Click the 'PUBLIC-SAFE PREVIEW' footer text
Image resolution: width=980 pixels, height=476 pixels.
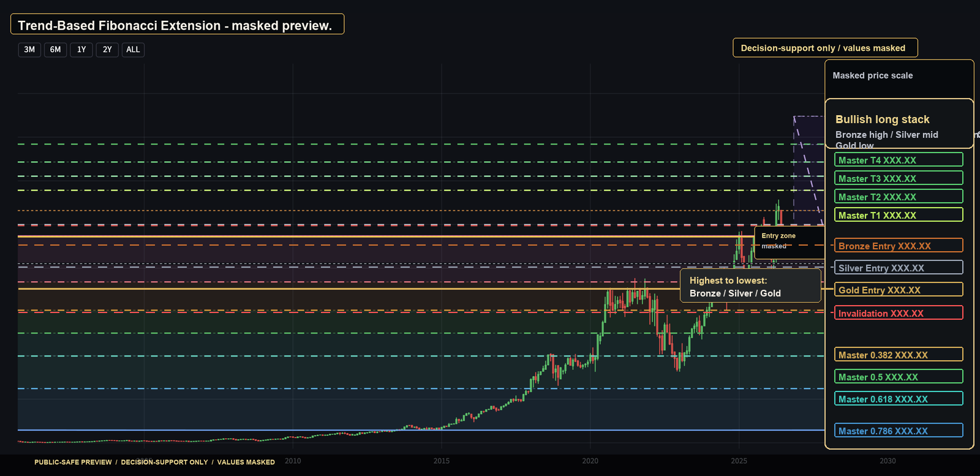pos(73,462)
